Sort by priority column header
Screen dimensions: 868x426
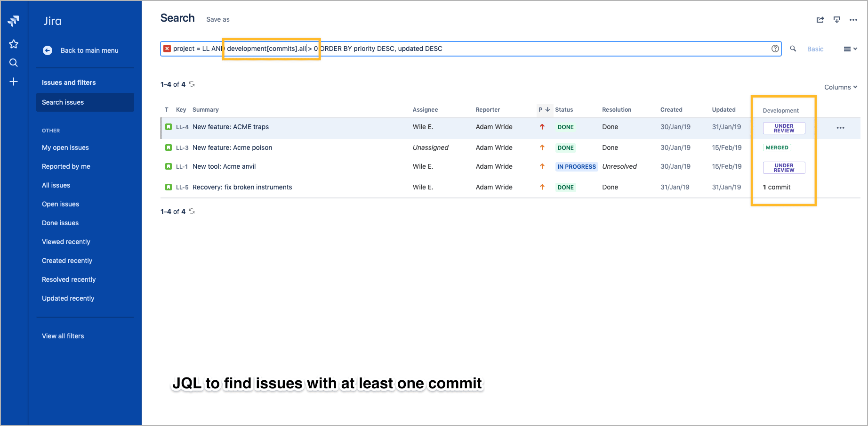544,110
